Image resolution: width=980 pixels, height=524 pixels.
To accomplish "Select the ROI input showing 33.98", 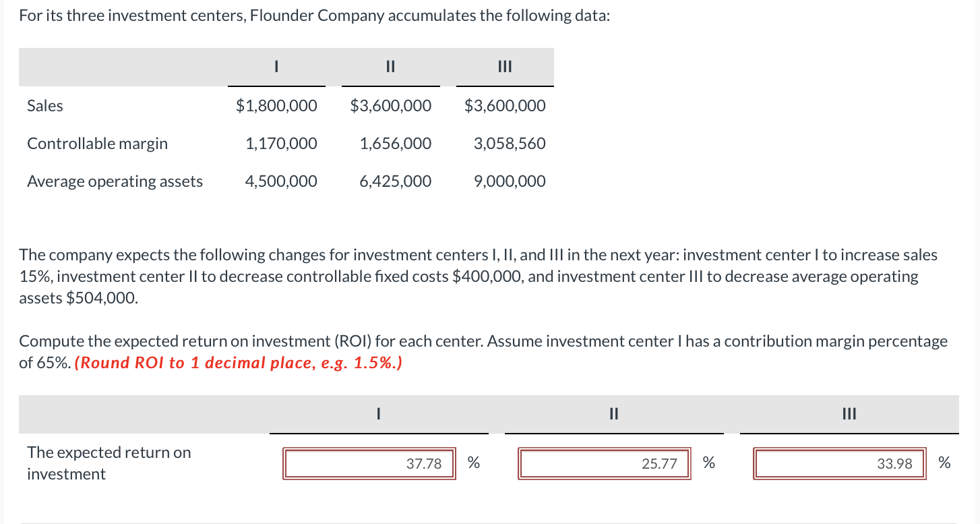I will [839, 463].
